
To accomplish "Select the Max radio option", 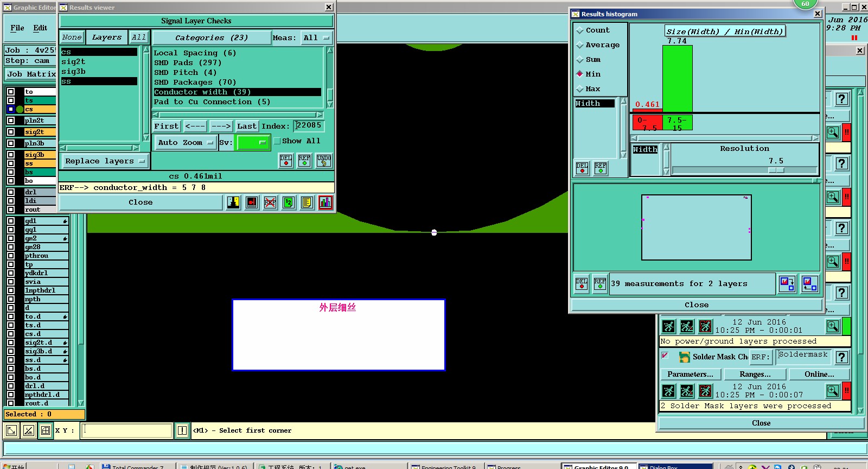I will 580,90.
